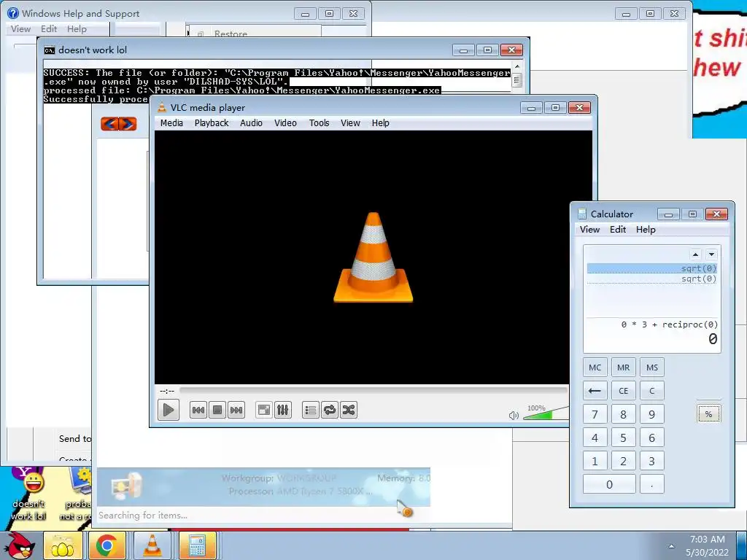Image resolution: width=747 pixels, height=560 pixels.
Task: Open Calculator Edit menu
Action: pyautogui.click(x=618, y=230)
